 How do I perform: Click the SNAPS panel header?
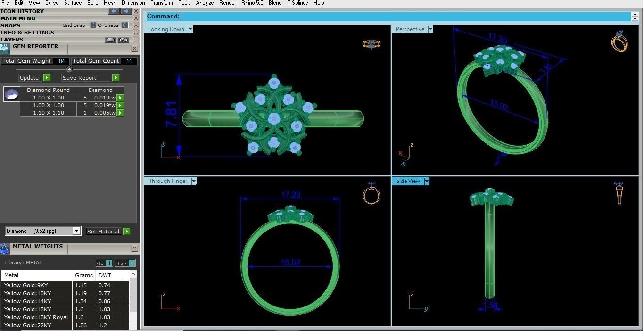click(x=10, y=25)
